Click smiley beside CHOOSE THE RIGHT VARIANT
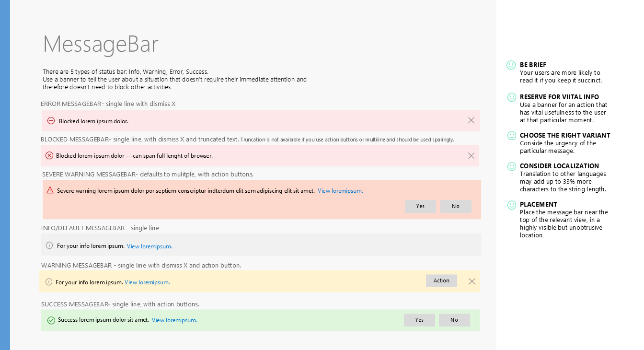The width and height of the screenshot is (644, 350). click(x=512, y=136)
